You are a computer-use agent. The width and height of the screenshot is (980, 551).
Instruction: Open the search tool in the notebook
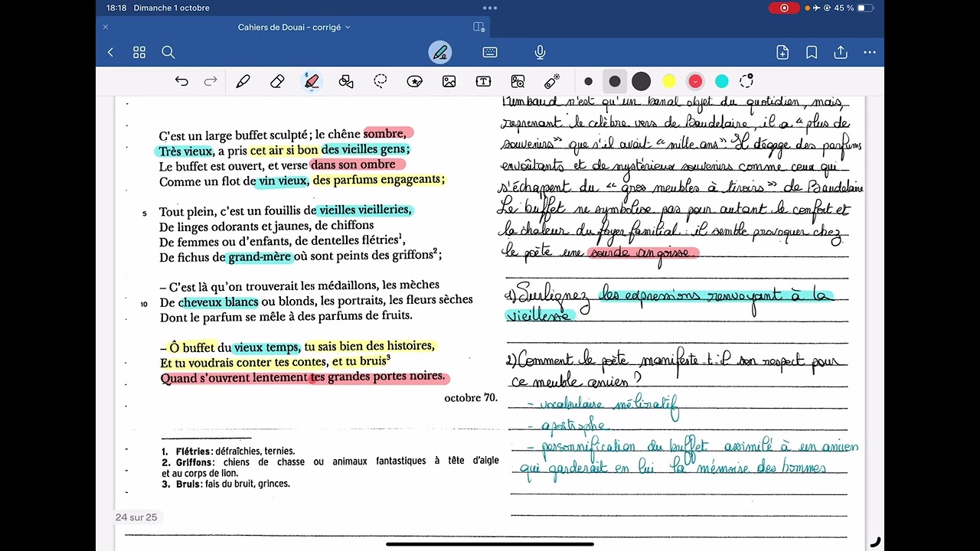[168, 52]
